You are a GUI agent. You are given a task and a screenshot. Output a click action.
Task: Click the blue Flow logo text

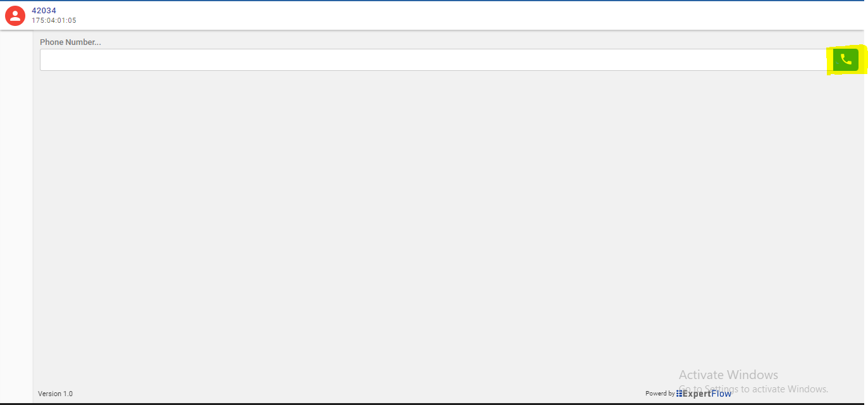tap(721, 394)
